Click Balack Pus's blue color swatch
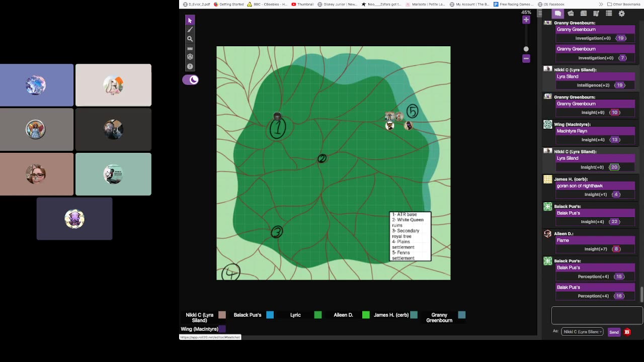Viewport: 644px width, 362px height. pyautogui.click(x=270, y=315)
